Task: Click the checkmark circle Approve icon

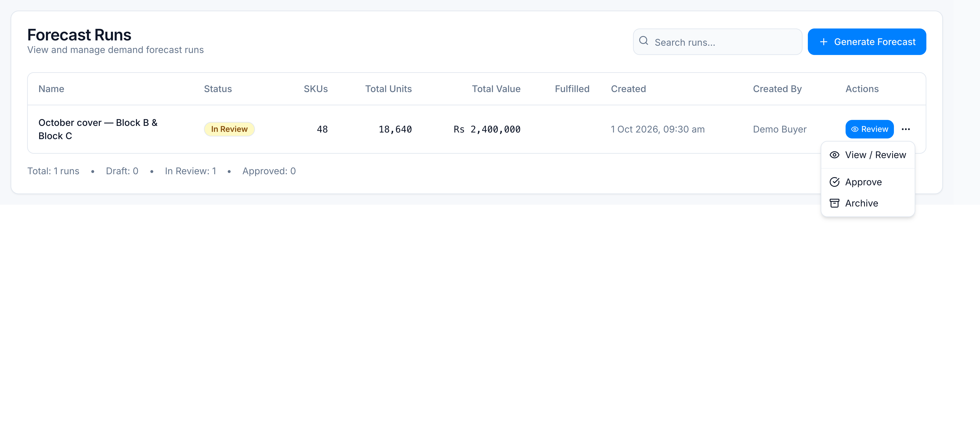Action: 834,182
